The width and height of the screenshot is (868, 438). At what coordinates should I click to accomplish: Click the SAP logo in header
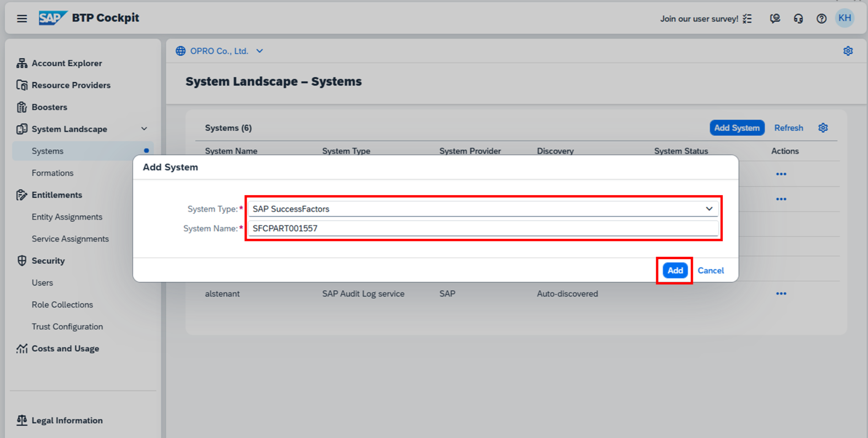(x=53, y=18)
